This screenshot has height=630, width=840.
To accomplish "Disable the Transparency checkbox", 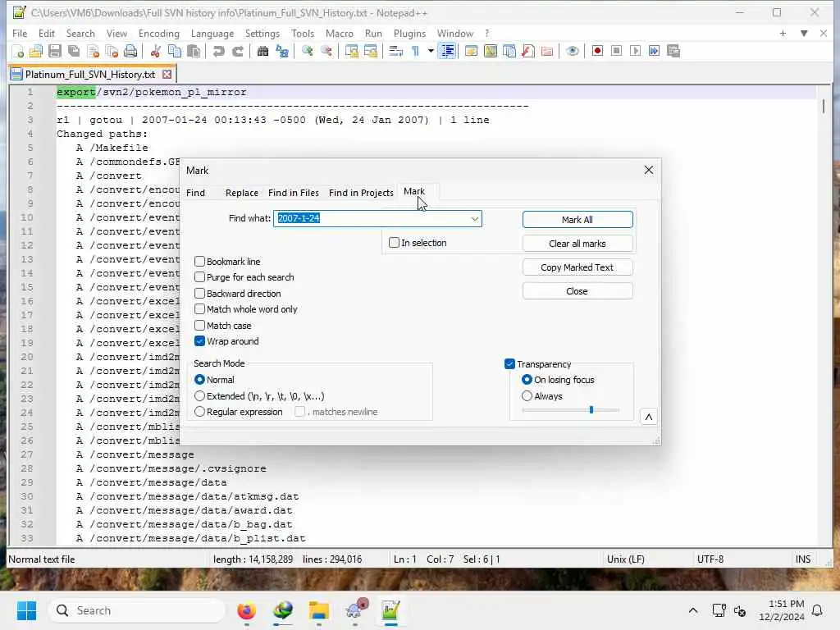I will pyautogui.click(x=509, y=363).
